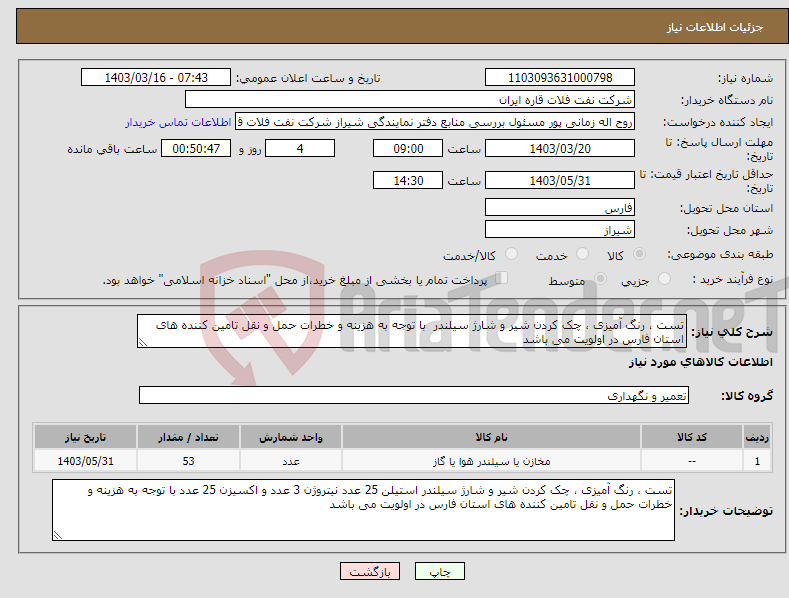
Task: Select the خدمت radio button
Action: tap(582, 254)
